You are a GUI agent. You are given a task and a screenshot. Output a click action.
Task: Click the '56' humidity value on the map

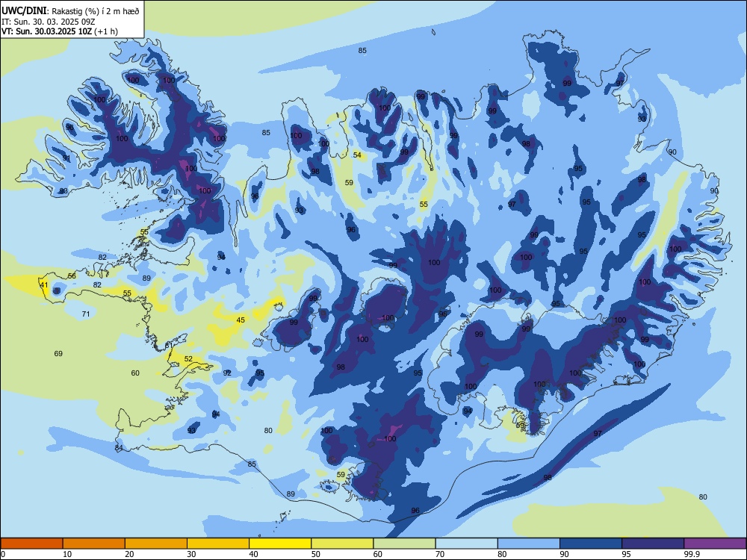pyautogui.click(x=72, y=276)
